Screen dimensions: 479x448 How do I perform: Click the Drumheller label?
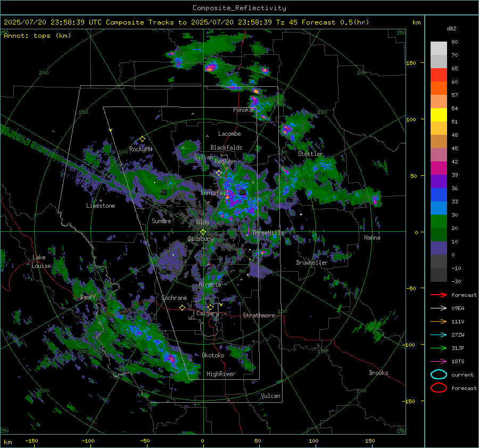point(312,263)
